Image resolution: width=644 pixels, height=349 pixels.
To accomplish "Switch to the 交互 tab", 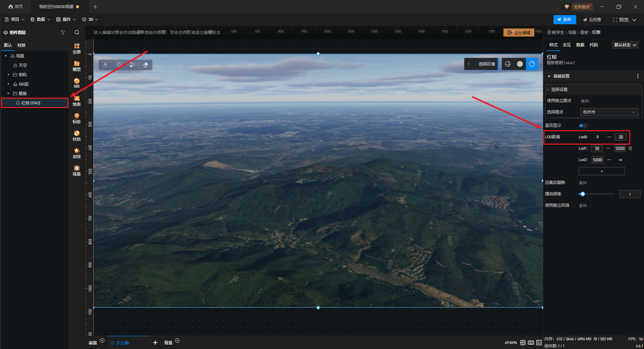I will [x=567, y=45].
